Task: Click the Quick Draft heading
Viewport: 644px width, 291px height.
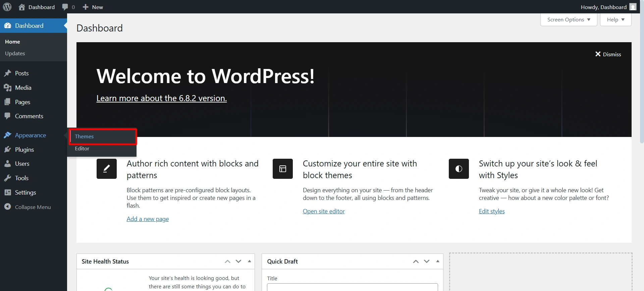Action: coord(282,262)
